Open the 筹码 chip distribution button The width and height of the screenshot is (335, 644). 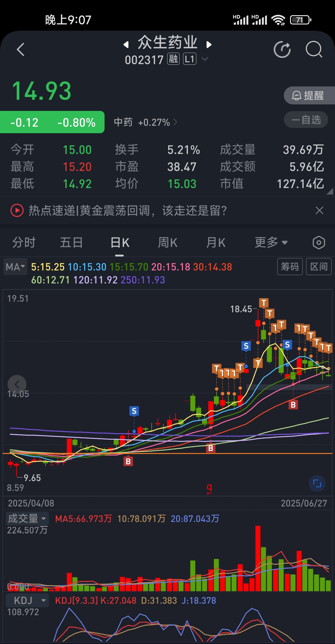point(290,266)
